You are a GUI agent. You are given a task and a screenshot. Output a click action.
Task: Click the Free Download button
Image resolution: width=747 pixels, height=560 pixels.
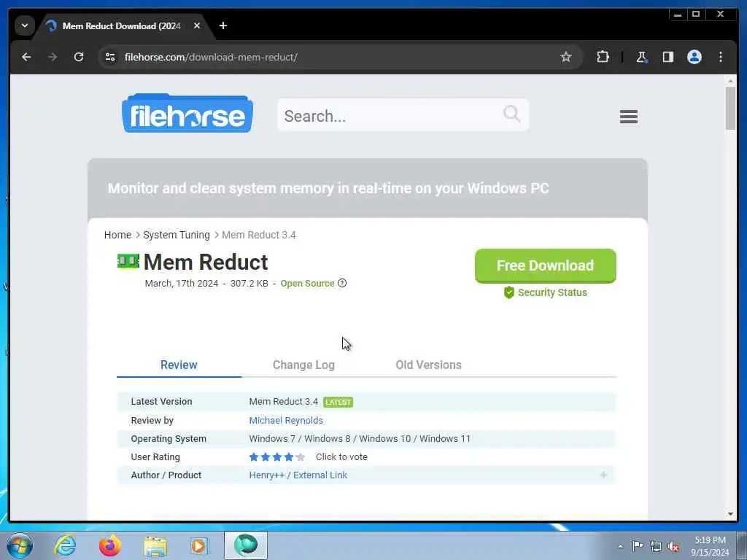pos(545,265)
